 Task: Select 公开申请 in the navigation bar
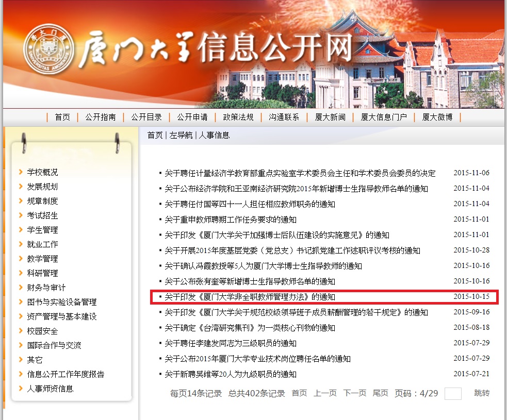click(192, 117)
